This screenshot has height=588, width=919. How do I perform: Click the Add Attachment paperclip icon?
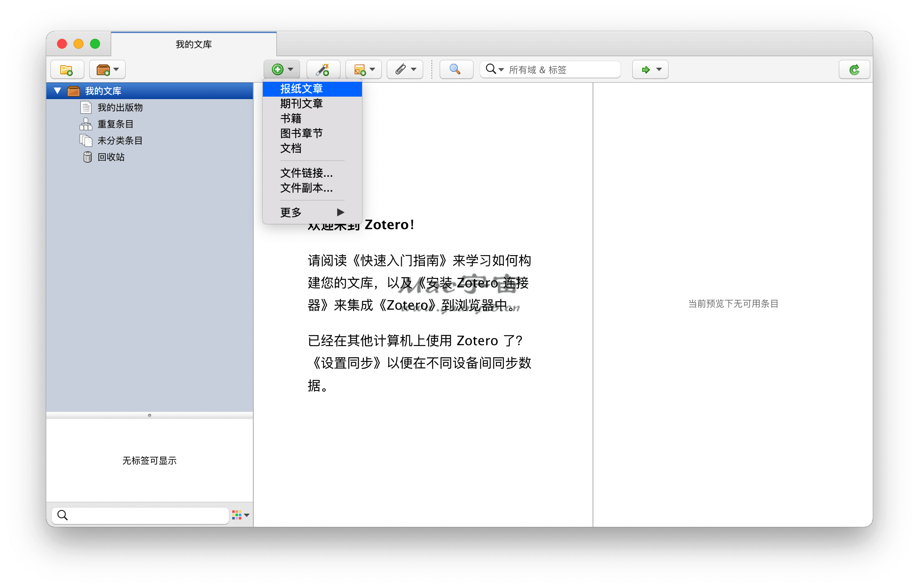(400, 69)
